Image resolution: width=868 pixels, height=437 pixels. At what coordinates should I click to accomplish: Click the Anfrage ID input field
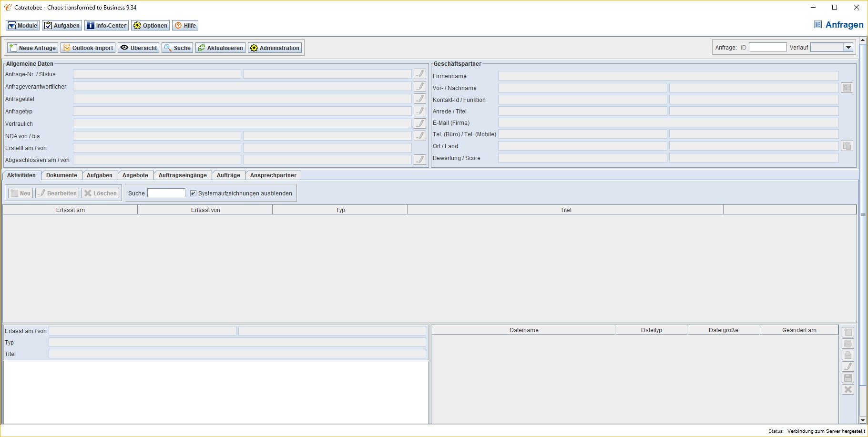(767, 47)
